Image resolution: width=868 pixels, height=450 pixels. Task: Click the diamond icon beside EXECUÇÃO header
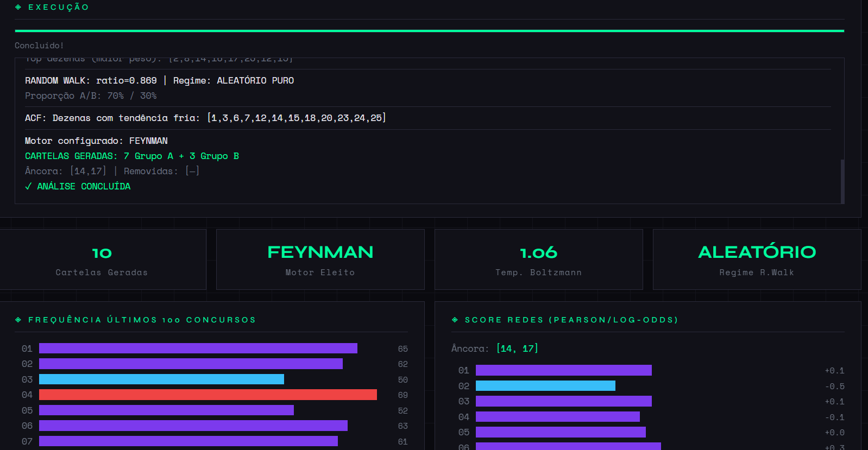[x=18, y=7]
